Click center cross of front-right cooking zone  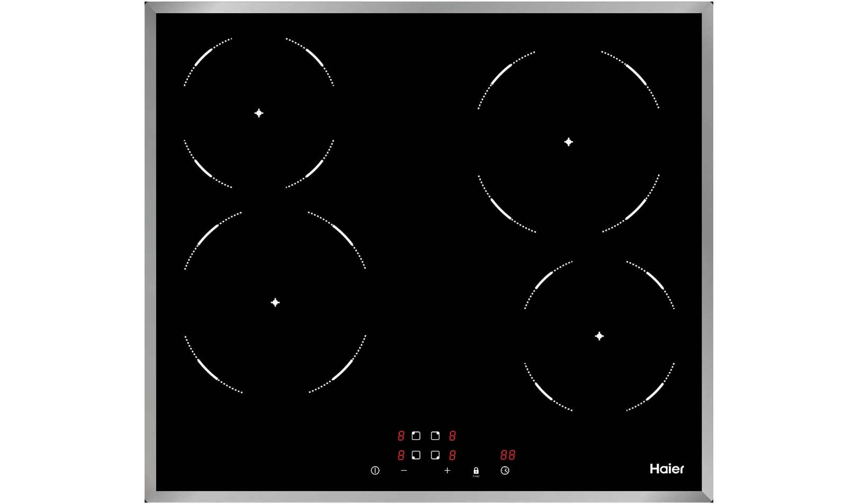pos(599,336)
